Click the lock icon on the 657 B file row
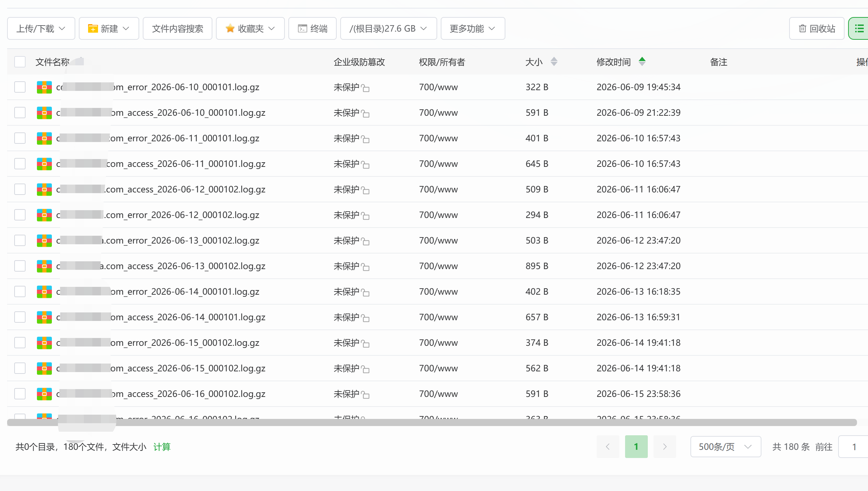Image resolution: width=868 pixels, height=491 pixels. [365, 318]
